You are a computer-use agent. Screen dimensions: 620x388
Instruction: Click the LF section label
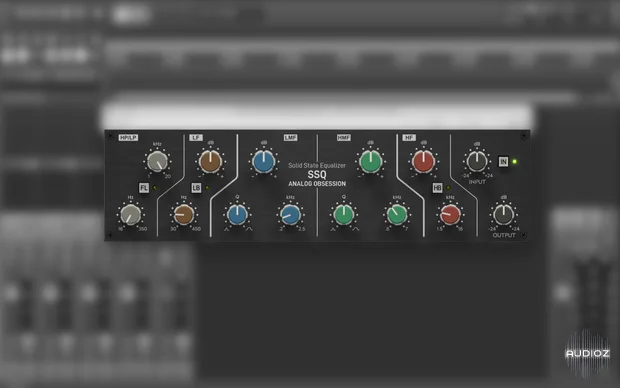coord(196,138)
